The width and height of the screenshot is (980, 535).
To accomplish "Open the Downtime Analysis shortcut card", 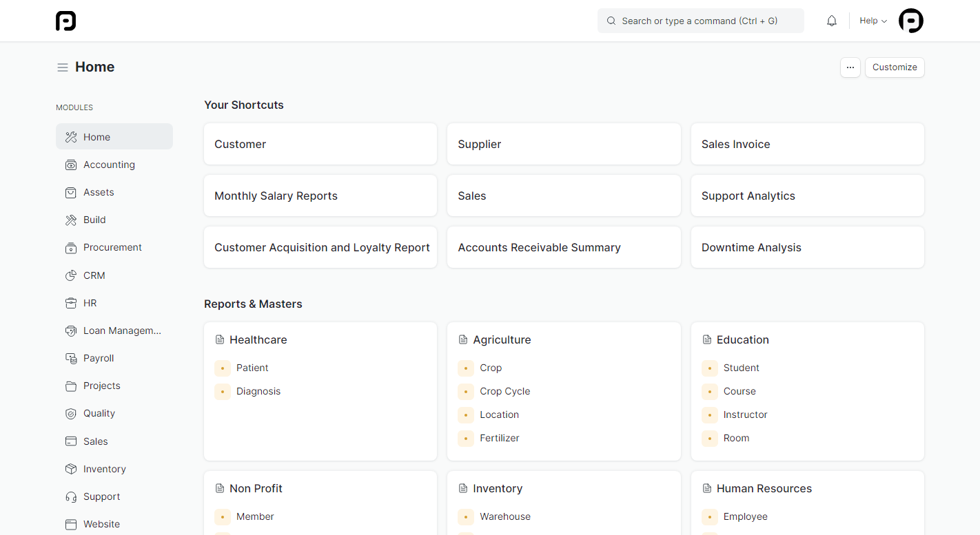I will [807, 247].
